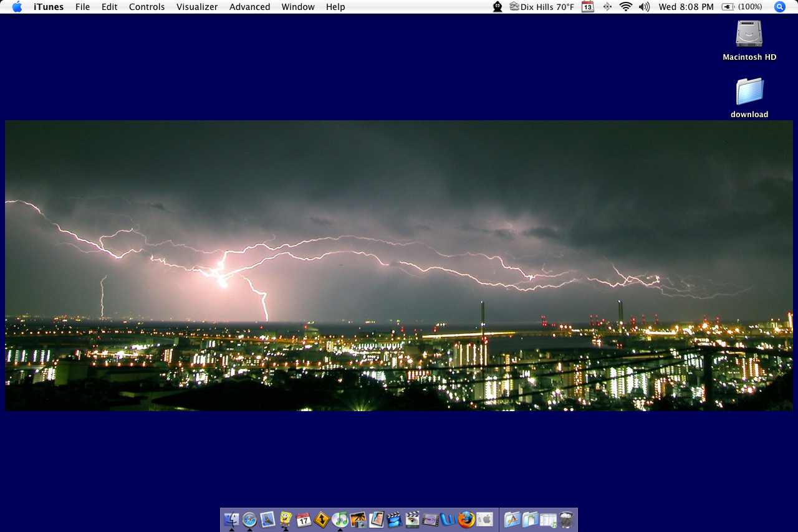798x532 pixels.
Task: Click the portrait photo frame Dock icon
Action: point(377,519)
